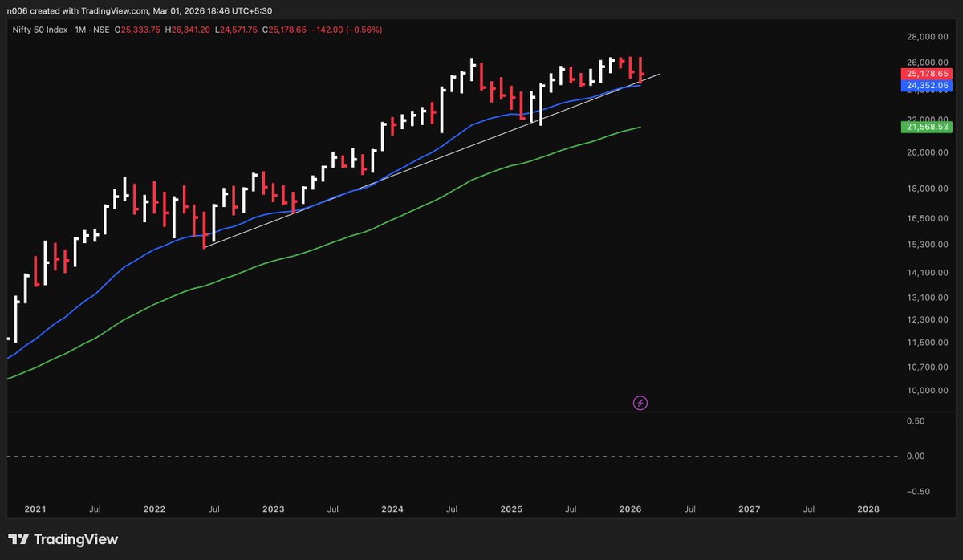
Task: Click the 0.50 indicator scale label
Action: (x=917, y=420)
